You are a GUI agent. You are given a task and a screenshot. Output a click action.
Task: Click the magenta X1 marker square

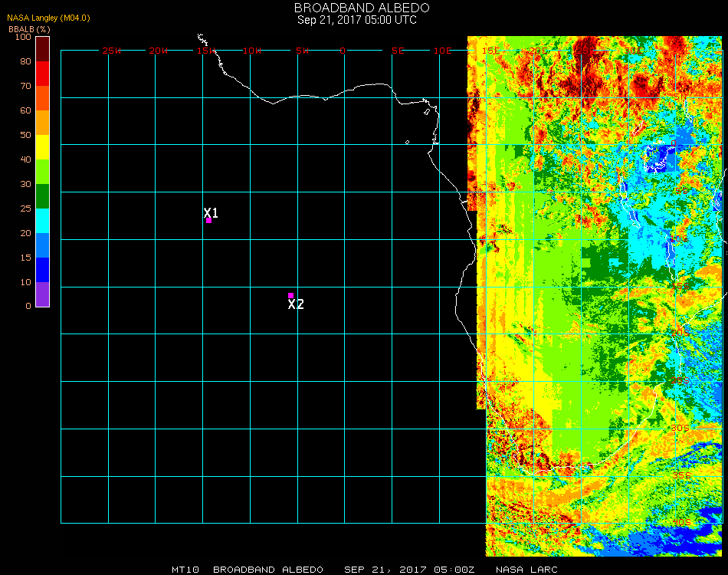tap(208, 220)
